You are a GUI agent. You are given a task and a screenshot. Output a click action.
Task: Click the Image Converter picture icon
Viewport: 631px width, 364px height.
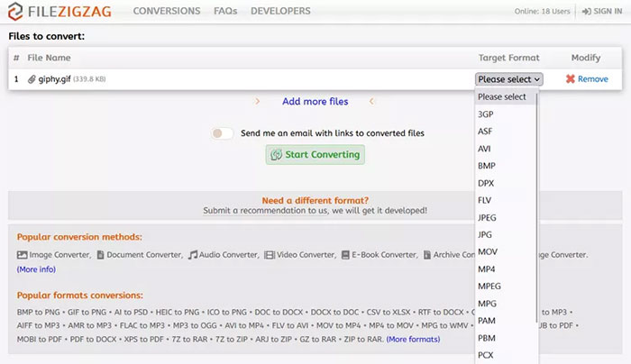(23, 255)
